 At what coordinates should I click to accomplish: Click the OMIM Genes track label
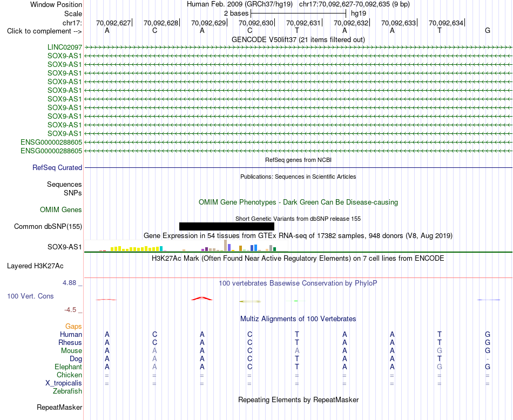(x=60, y=209)
